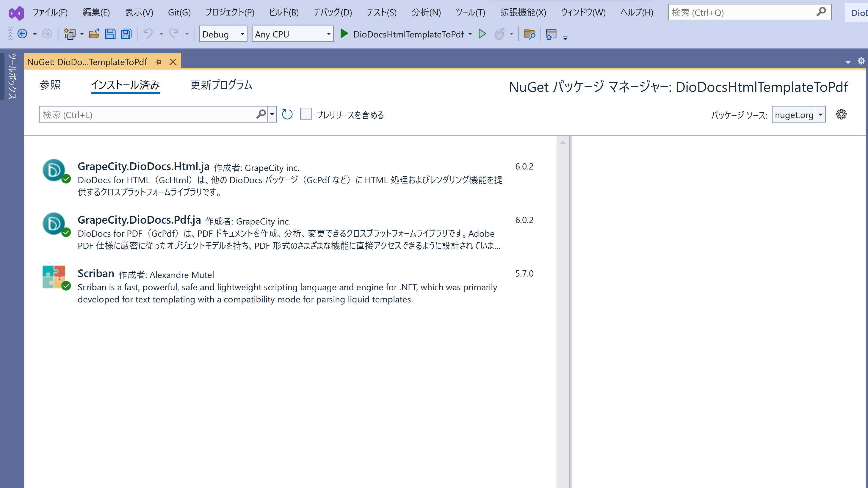Click the window layout toolbar icon
This screenshot has width=868, height=488.
551,34
